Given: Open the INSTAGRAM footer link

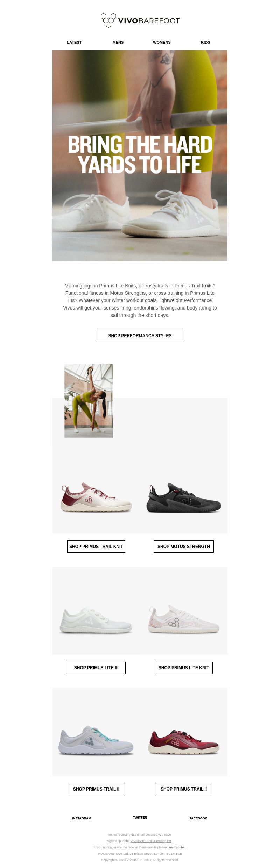Looking at the screenshot, I should pos(82,818).
